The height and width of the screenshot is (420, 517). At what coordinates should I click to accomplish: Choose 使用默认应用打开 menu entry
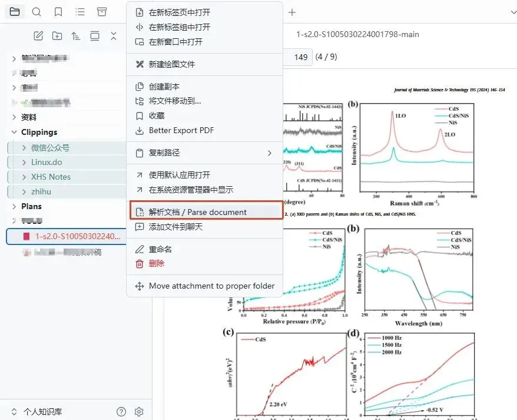(x=204, y=175)
